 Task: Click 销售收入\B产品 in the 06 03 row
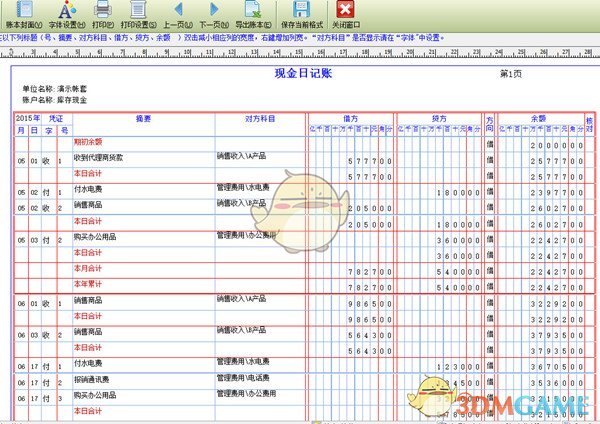[241, 330]
